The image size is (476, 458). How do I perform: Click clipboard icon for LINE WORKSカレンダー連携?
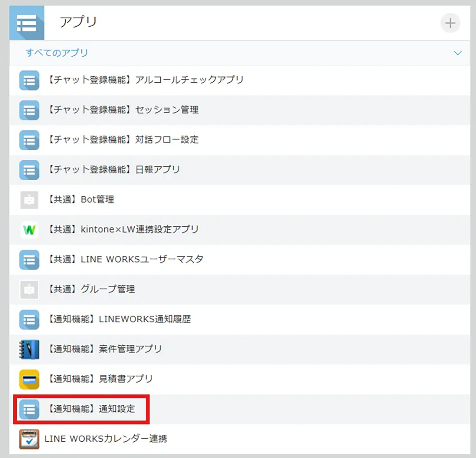[x=29, y=439]
